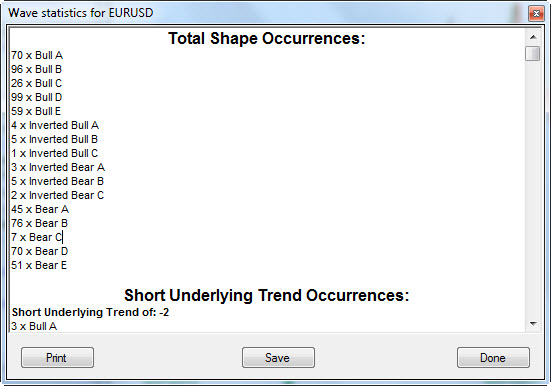Click the '7 x Bear C' line
Image resolution: width=551 pixels, height=386 pixels.
pos(37,238)
